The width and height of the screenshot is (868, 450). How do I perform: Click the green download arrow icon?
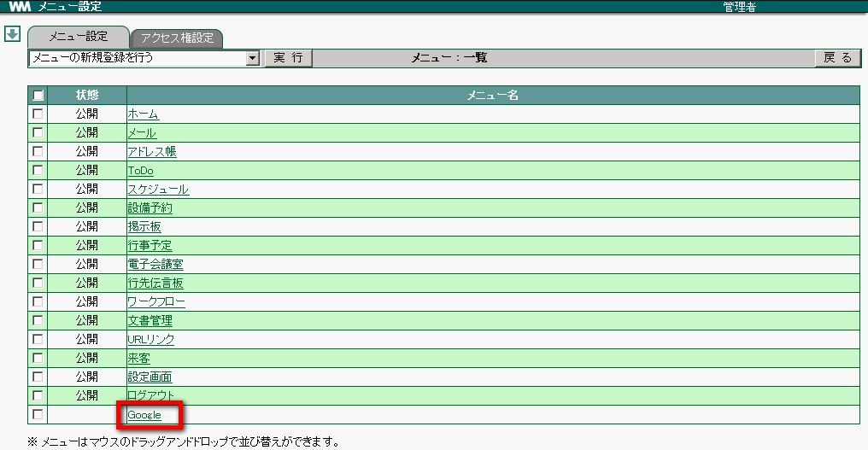pos(12,34)
